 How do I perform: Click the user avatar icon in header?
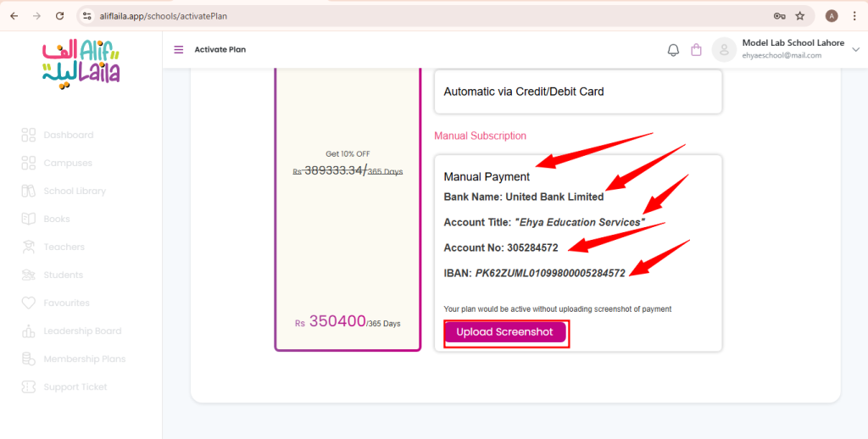tap(724, 50)
